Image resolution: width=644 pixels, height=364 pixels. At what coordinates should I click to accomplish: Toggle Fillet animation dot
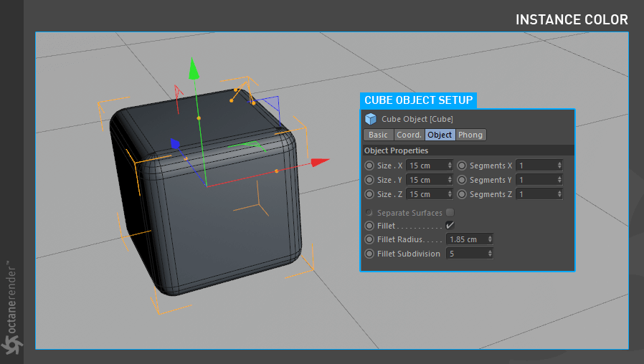point(369,226)
